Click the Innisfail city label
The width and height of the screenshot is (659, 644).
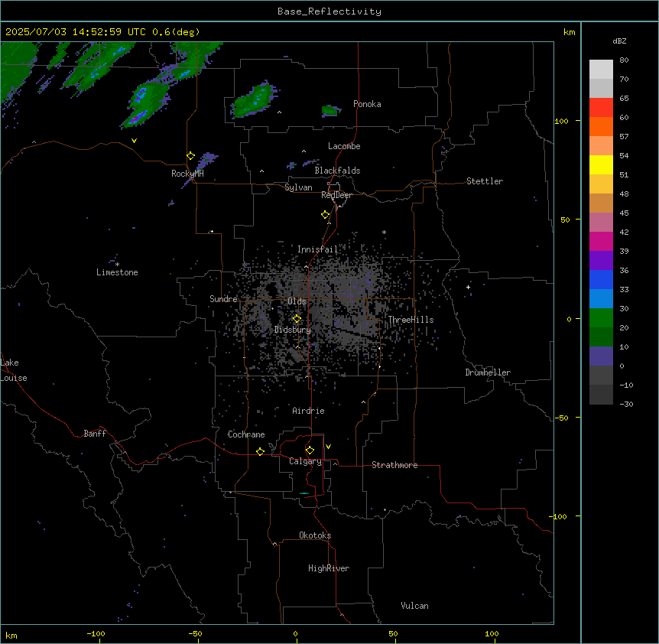[317, 249]
